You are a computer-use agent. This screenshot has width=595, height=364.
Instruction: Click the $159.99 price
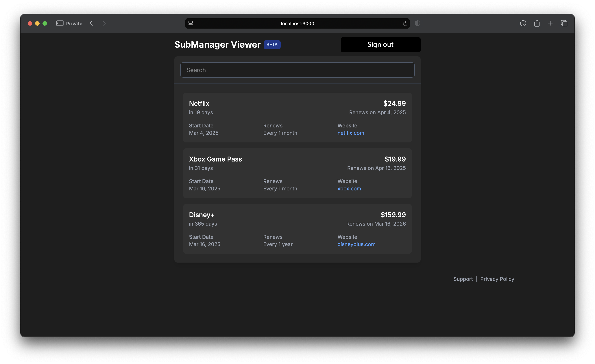point(393,215)
